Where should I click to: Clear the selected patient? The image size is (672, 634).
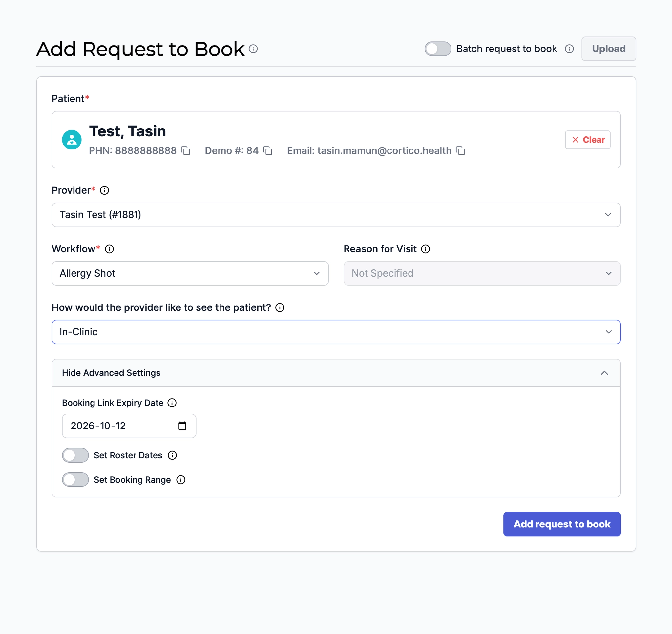coord(587,140)
